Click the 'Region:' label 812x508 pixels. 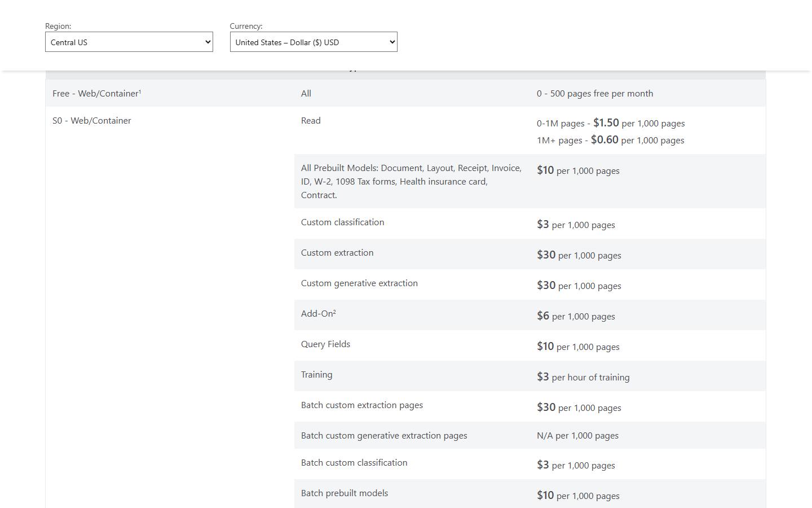(x=58, y=26)
